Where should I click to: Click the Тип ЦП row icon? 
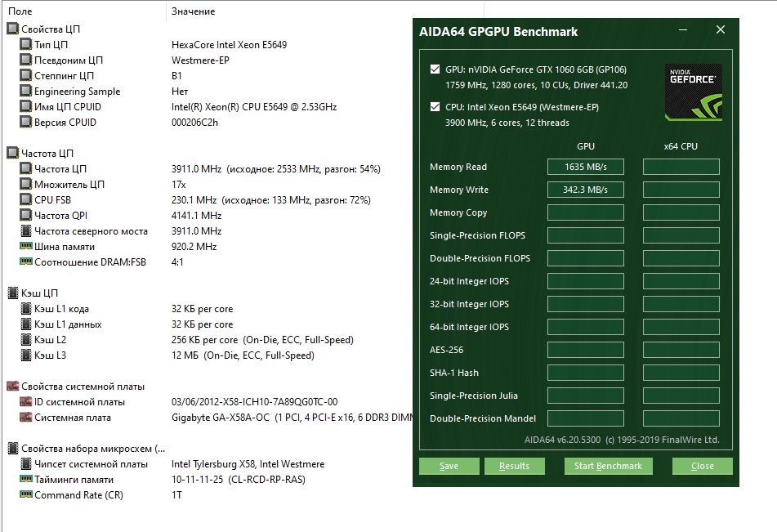tap(26, 44)
